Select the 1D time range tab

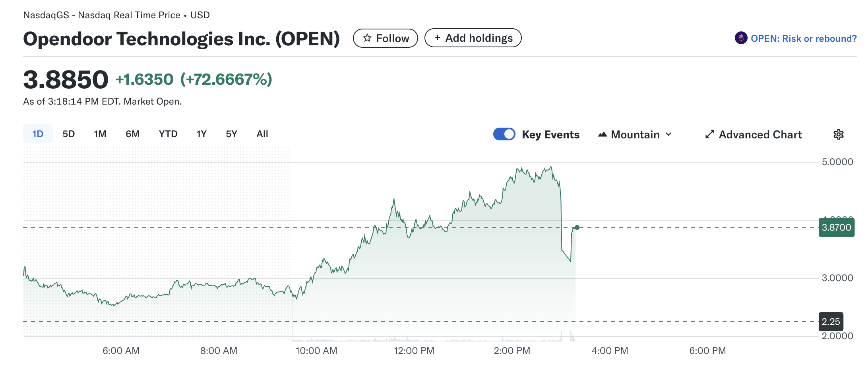pos(38,134)
